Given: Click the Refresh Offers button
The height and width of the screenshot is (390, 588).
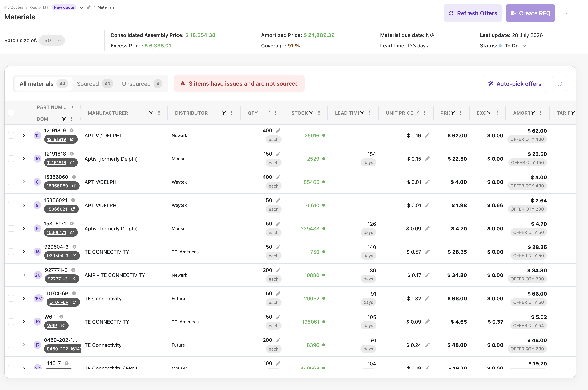Looking at the screenshot, I should coord(472,13).
